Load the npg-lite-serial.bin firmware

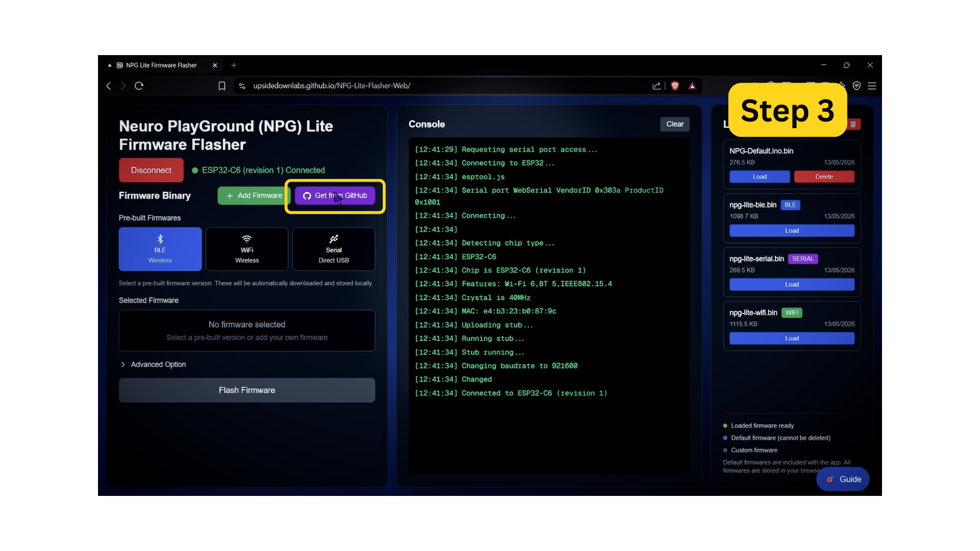coord(792,285)
